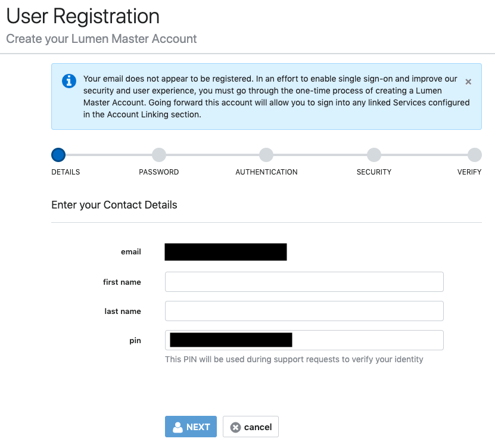Click the AUTHENTICATION step label
The width and height of the screenshot is (495, 448).
point(266,172)
